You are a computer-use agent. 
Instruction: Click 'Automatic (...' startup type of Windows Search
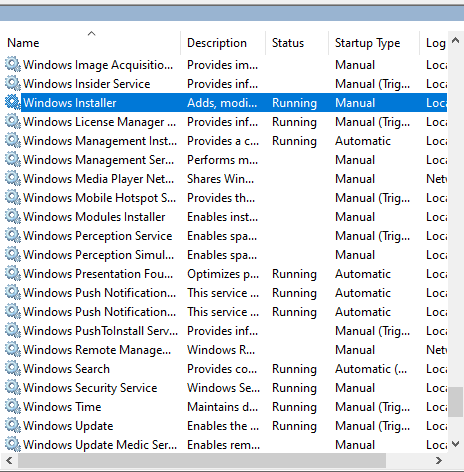click(371, 369)
